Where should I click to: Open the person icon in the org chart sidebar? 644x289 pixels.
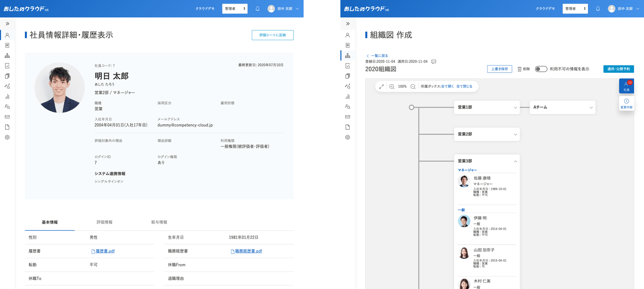pyautogui.click(x=348, y=35)
